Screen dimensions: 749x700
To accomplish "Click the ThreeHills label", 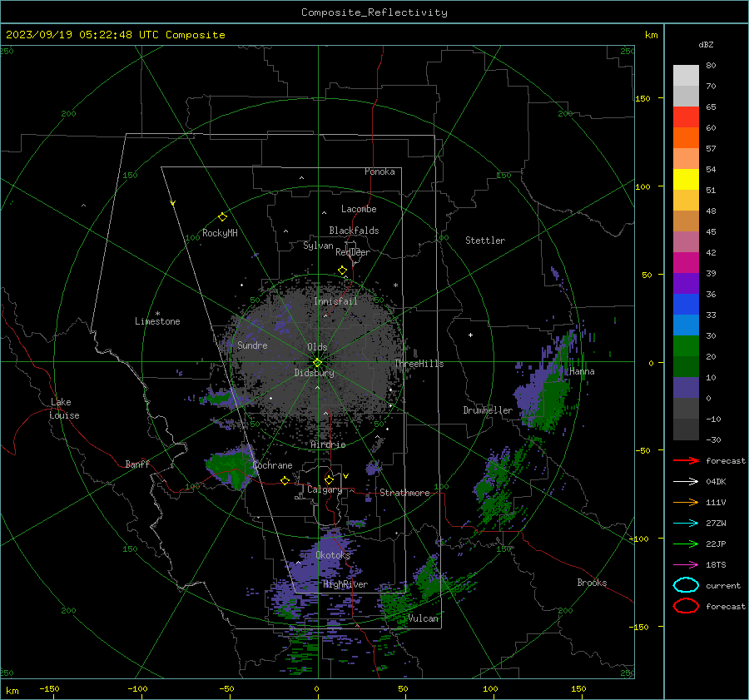I will click(x=419, y=364).
